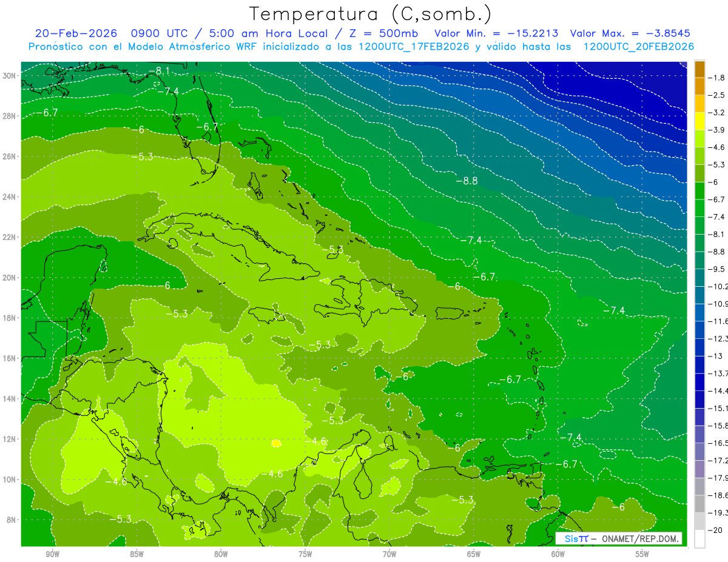728x562 pixels.
Task: Click the orange-brown swatch above -1.8
Action: 699,69
